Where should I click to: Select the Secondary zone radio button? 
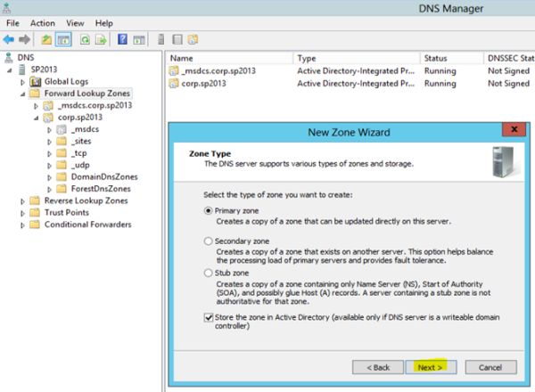pos(208,241)
